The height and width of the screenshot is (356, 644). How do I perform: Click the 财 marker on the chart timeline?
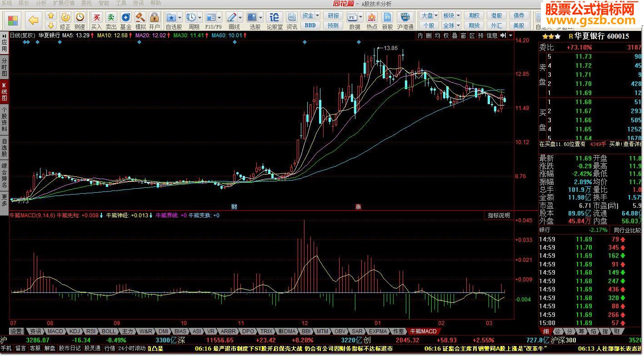(x=234, y=206)
